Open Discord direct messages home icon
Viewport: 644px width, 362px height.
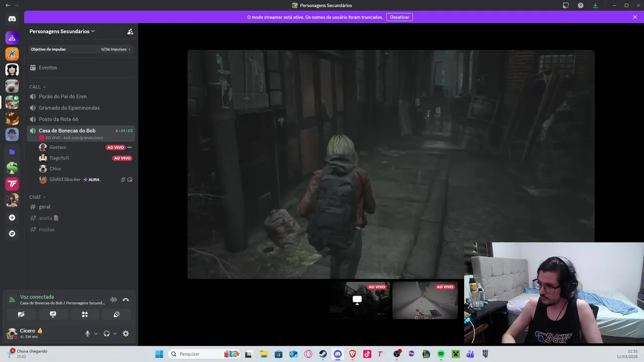(x=12, y=19)
